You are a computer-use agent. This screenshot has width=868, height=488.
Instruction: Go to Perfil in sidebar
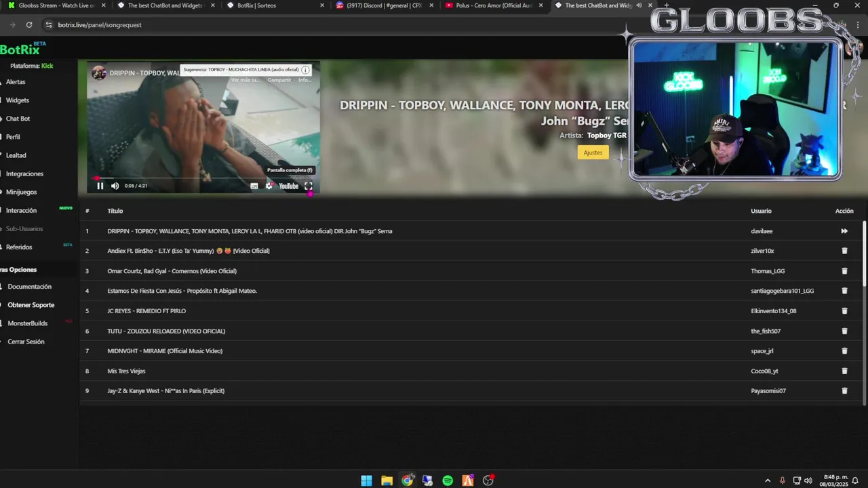coord(13,137)
